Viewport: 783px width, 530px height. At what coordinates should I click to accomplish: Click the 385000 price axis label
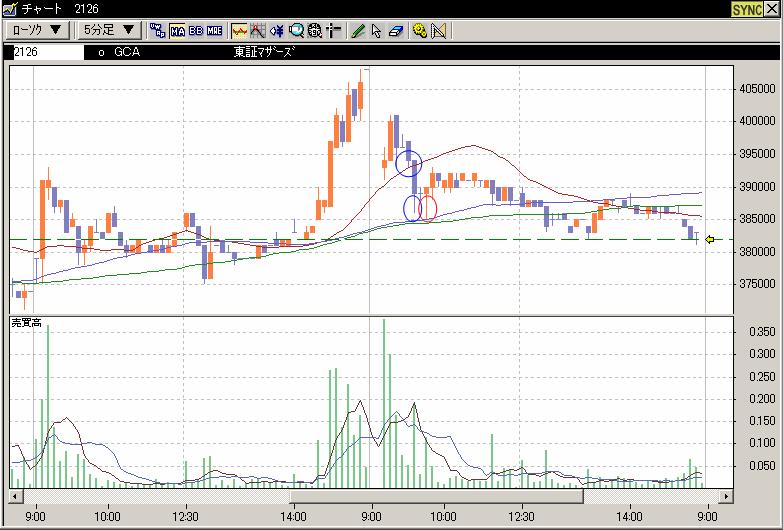pyautogui.click(x=757, y=219)
